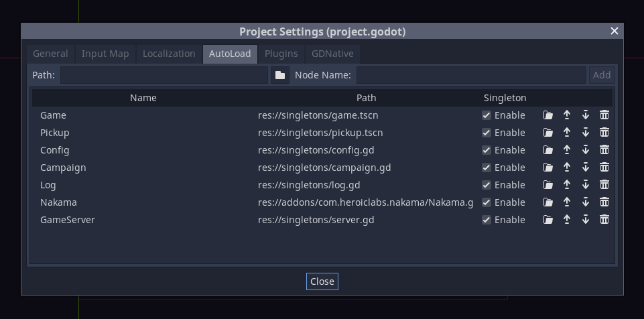Move Nakama autoload up one position
644x319 pixels.
(567, 202)
